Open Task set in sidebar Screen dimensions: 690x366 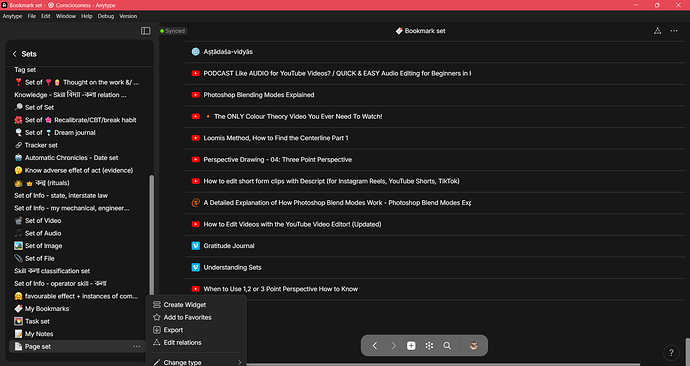pos(37,321)
